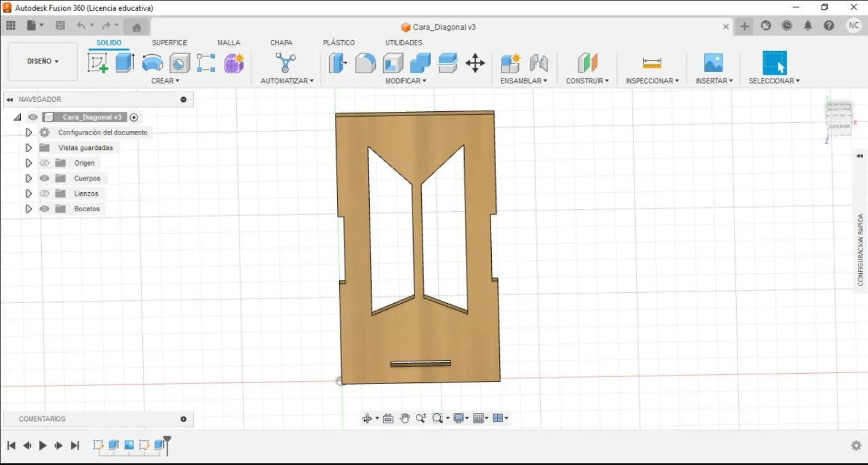Show the Origen folder with eye icon
The height and width of the screenshot is (465, 868).
[x=45, y=163]
